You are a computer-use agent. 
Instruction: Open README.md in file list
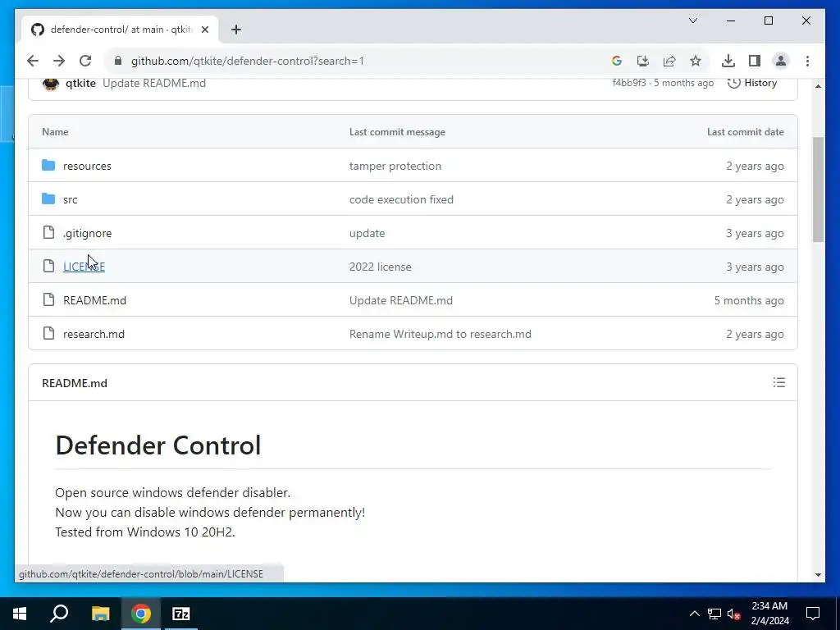tap(95, 300)
